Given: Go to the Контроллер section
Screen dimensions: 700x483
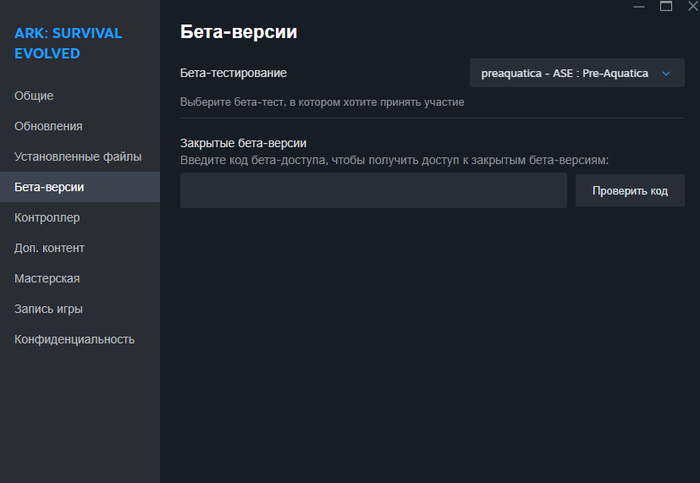Looking at the screenshot, I should click(x=80, y=217).
